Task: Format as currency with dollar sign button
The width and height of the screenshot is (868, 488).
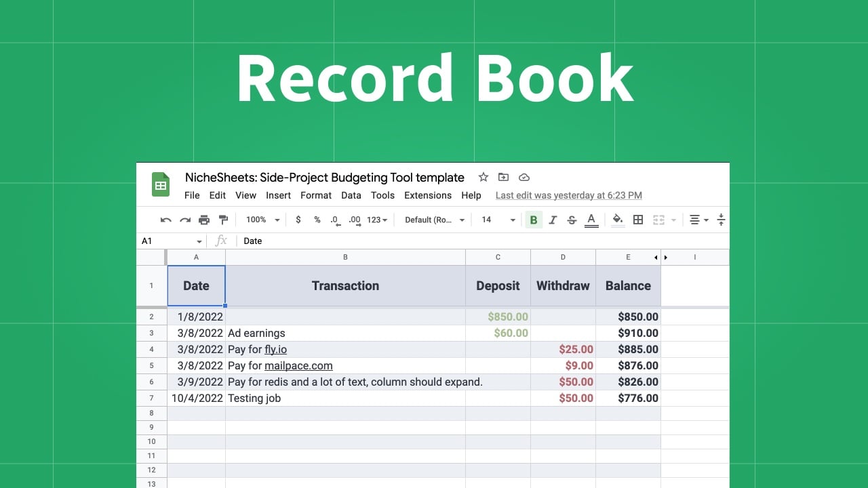Action: 298,220
